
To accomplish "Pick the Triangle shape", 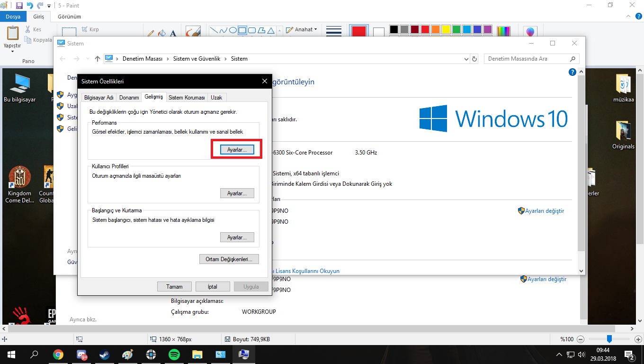I will (x=271, y=30).
